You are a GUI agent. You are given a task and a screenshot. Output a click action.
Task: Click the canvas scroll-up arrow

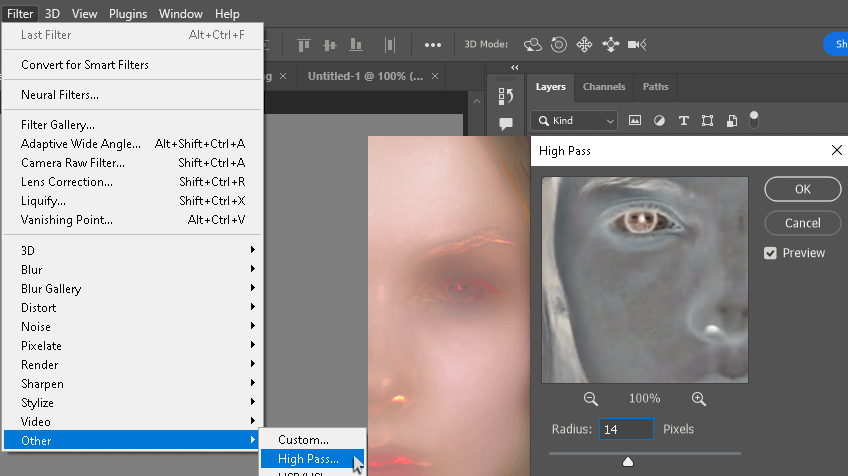tap(476, 101)
